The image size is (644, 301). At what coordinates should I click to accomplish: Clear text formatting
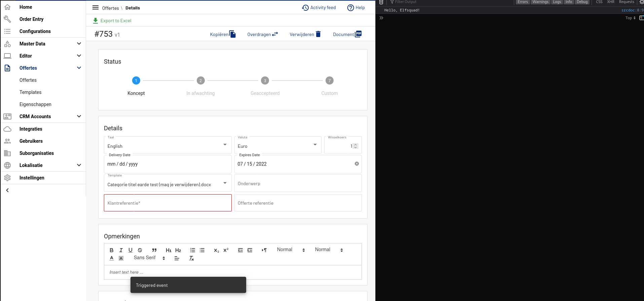[191, 258]
